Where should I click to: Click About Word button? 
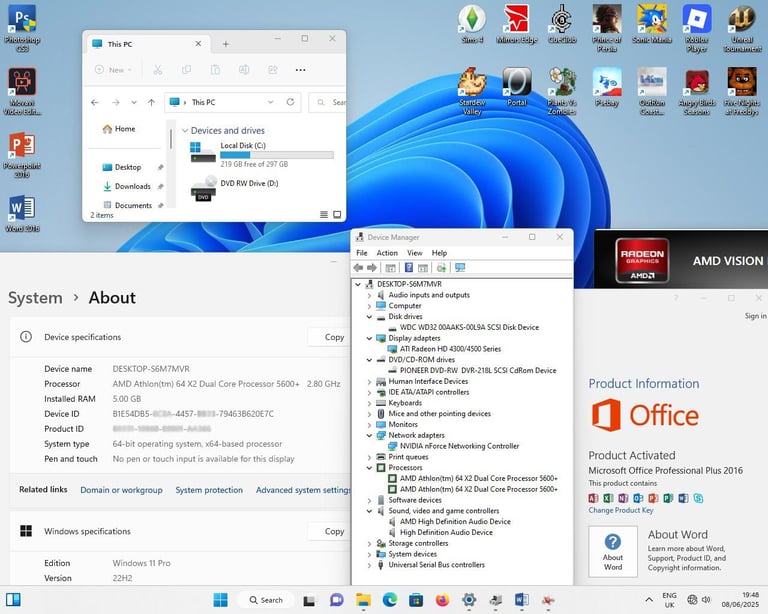point(613,551)
